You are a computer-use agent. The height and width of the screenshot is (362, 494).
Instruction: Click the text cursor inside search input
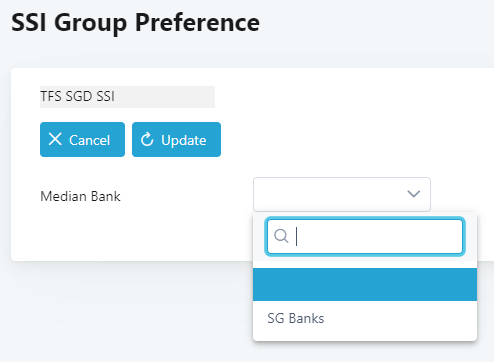point(296,236)
